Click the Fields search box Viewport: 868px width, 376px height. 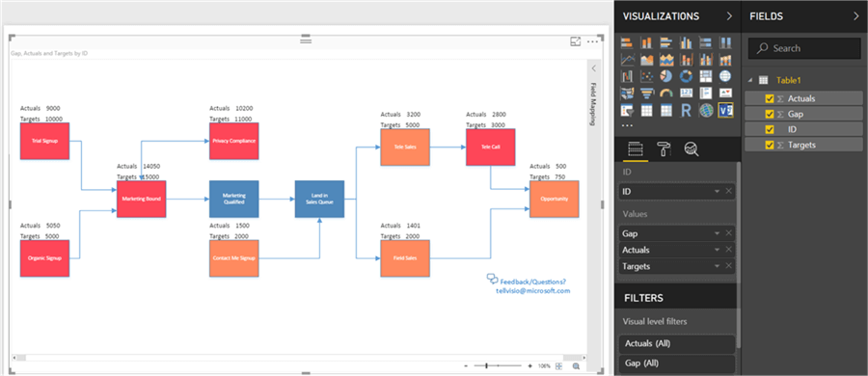point(803,48)
